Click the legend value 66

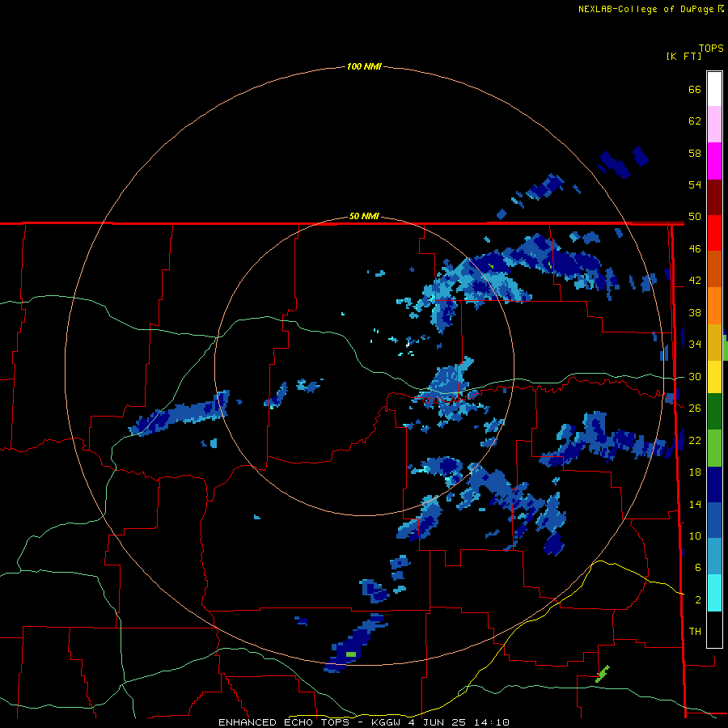pos(695,90)
